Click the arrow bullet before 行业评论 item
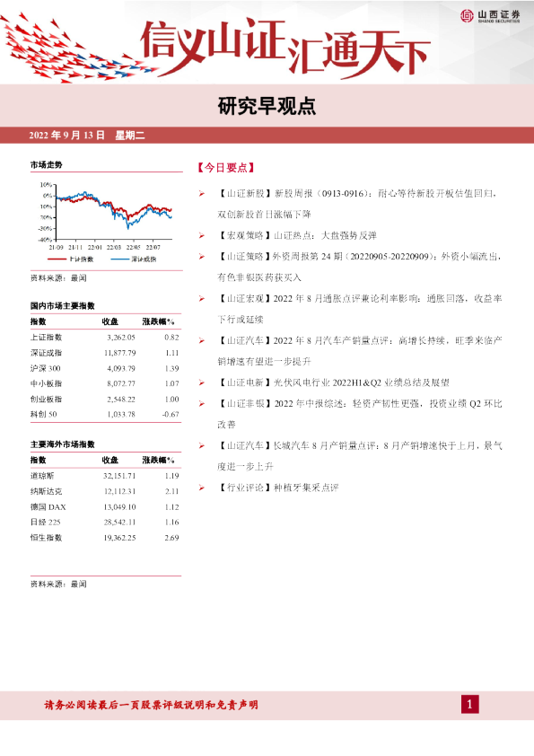This screenshot has height=756, width=534. coord(202,488)
